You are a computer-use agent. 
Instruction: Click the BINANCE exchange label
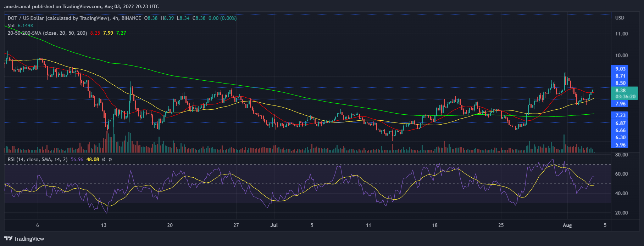tap(131, 18)
